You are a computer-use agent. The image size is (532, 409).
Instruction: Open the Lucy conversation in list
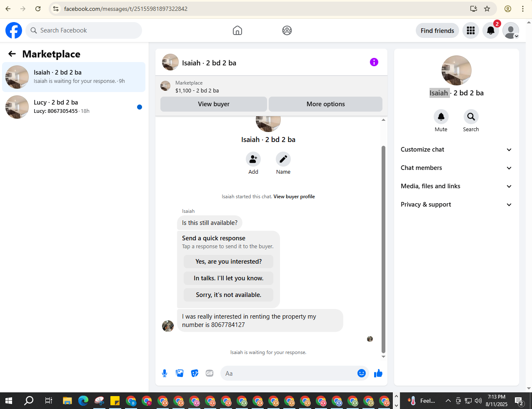coord(74,107)
